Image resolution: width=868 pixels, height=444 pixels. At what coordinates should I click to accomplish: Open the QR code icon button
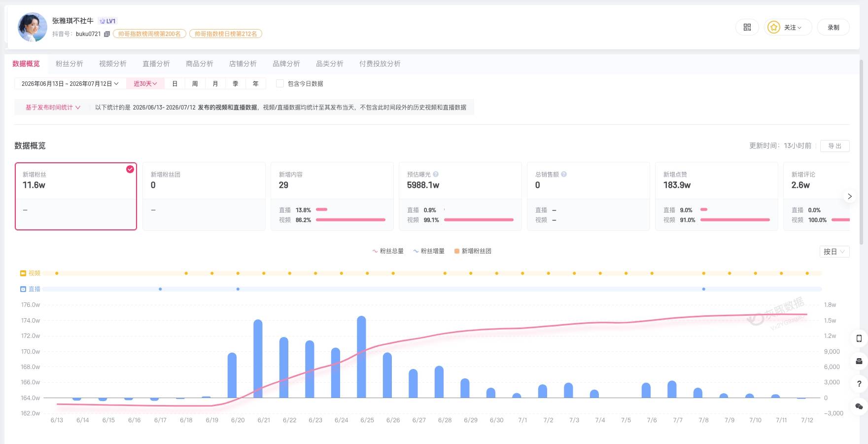[747, 27]
